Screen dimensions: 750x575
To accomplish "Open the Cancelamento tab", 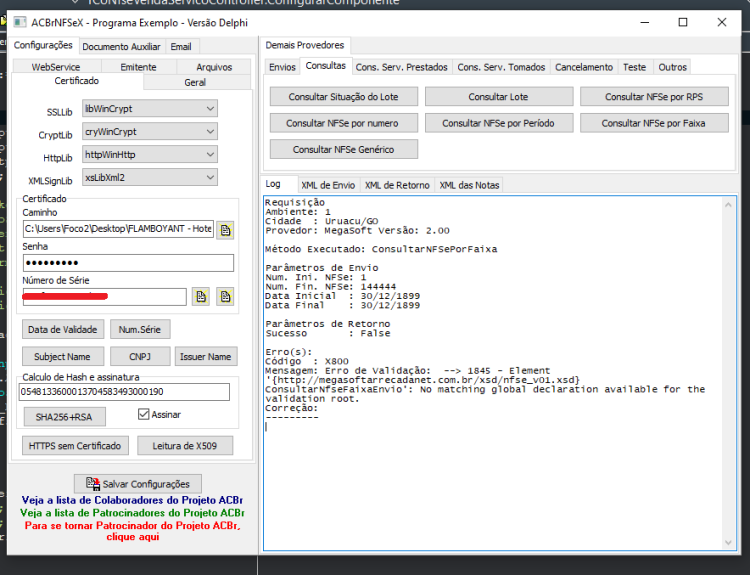I will click(584, 67).
